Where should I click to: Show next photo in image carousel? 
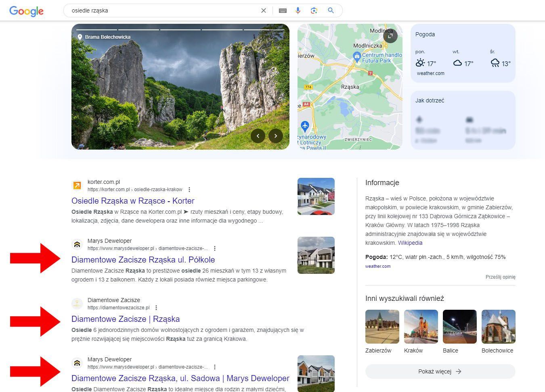click(x=276, y=136)
